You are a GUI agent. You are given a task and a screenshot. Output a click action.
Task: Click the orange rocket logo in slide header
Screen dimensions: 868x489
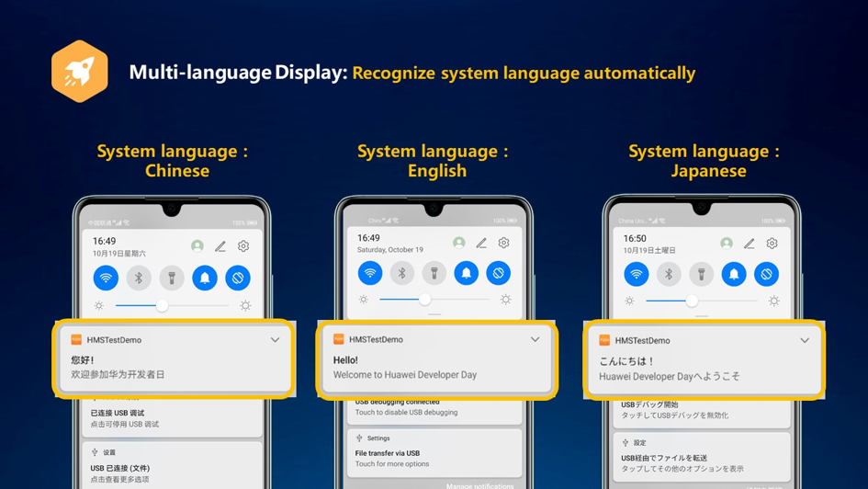pos(80,72)
